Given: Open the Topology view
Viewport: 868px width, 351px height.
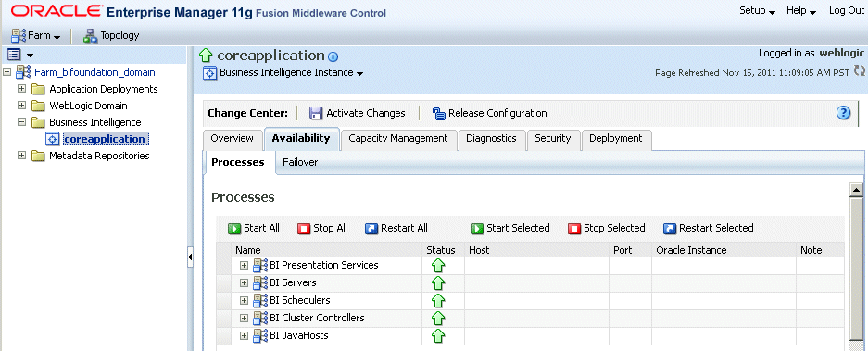Looking at the screenshot, I should pyautogui.click(x=111, y=36).
